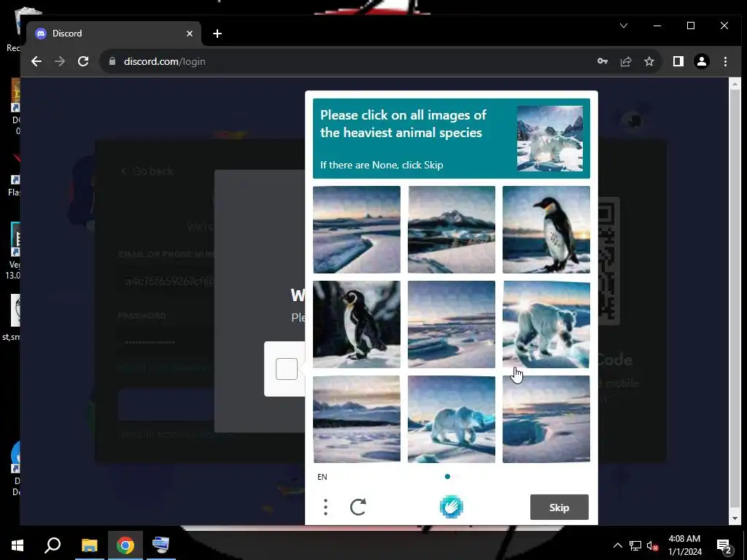This screenshot has height=560, width=747.
Task: Open File Explorer from the taskbar
Action: point(89,545)
